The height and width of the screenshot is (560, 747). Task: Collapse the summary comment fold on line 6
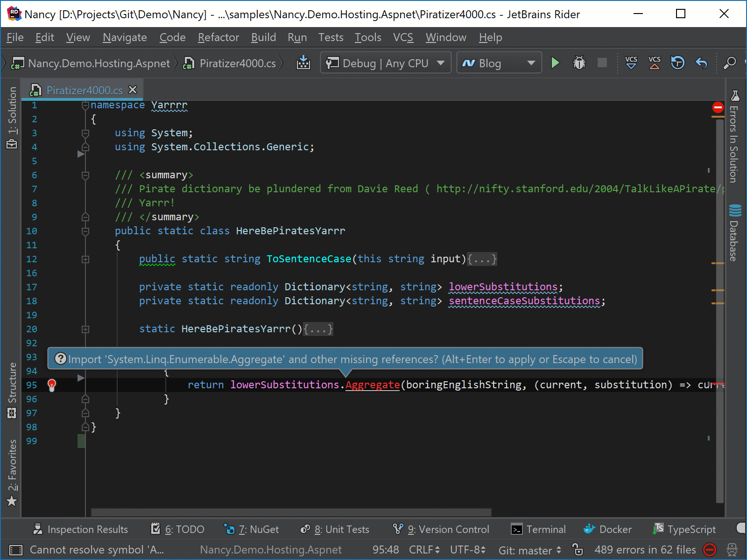(85, 175)
